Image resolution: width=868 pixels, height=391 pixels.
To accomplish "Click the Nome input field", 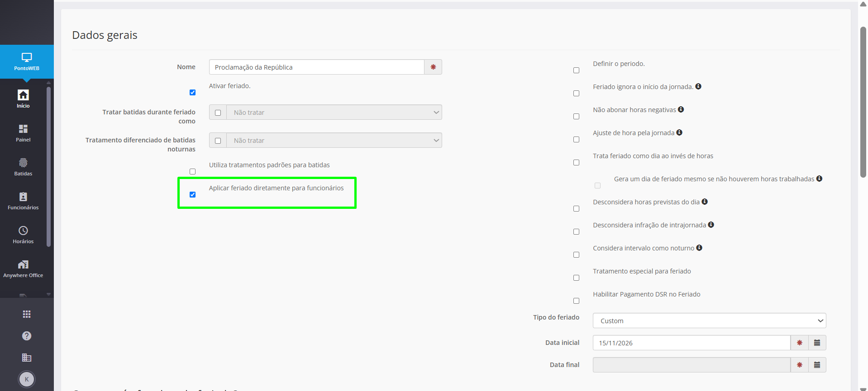I will 316,67.
